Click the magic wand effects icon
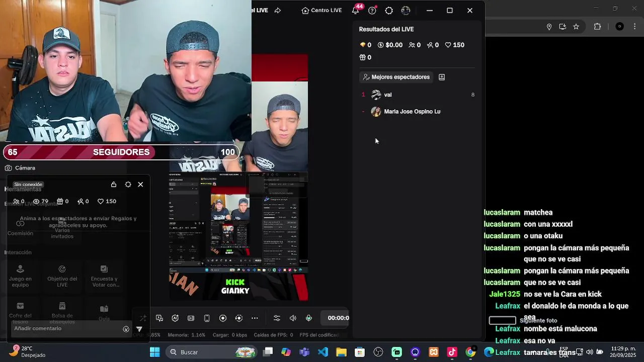This screenshot has width=644, height=362. (143, 318)
